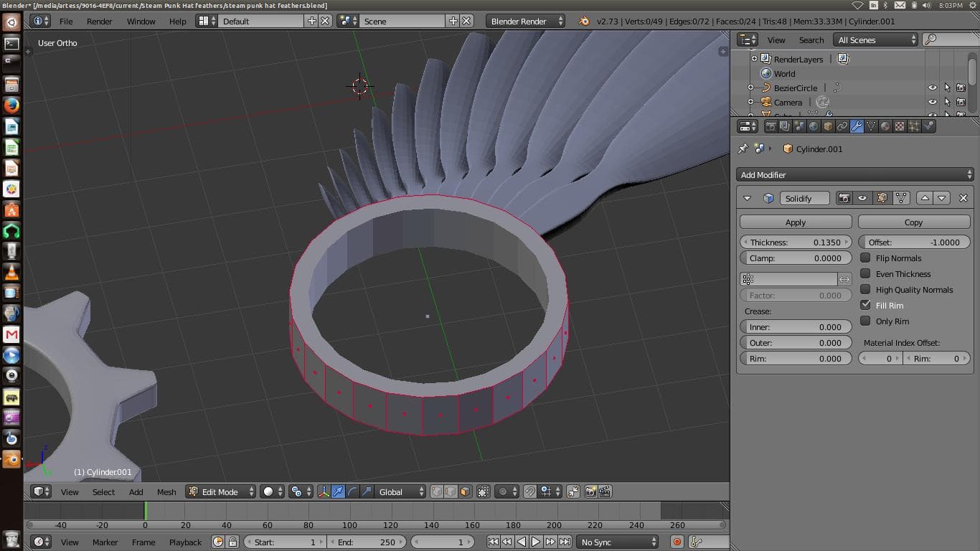Open the Add Modifier dropdown
This screenshot has height=551, width=980.
click(854, 175)
